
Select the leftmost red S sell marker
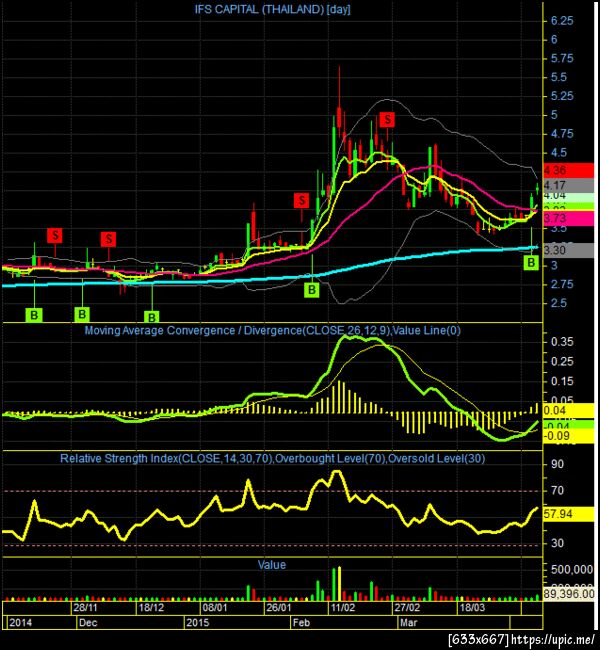pos(55,235)
